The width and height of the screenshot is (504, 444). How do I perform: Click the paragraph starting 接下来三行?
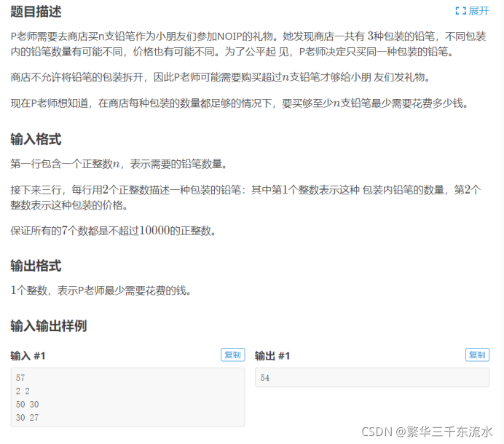[246, 197]
